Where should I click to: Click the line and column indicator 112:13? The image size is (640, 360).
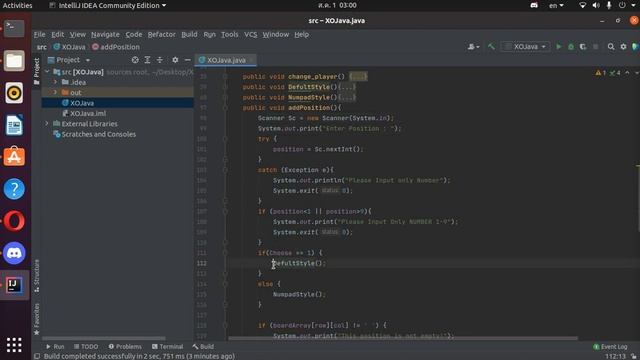tap(616, 356)
